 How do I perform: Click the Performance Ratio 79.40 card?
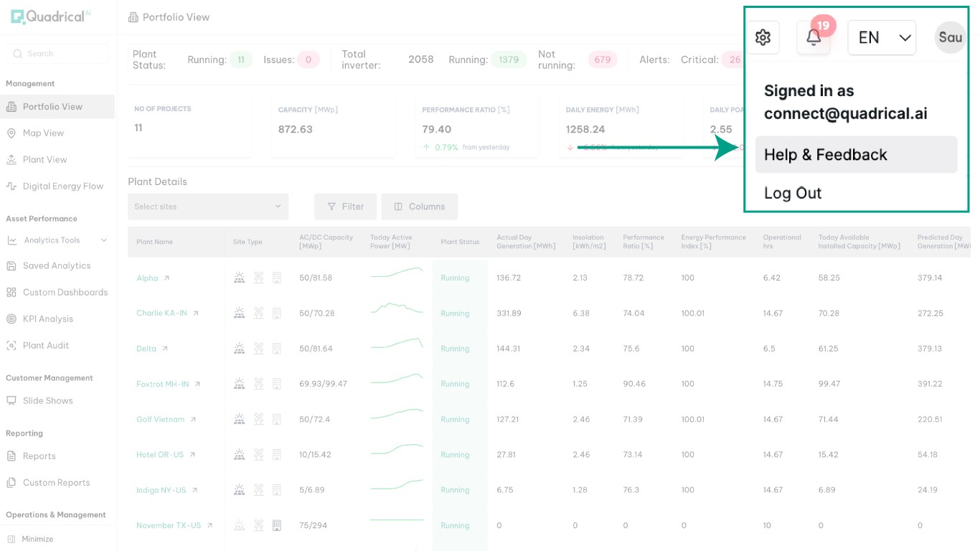click(x=477, y=128)
